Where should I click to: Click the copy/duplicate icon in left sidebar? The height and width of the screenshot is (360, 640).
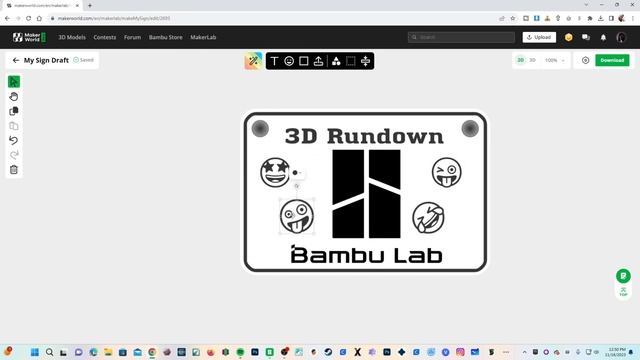pyautogui.click(x=14, y=111)
